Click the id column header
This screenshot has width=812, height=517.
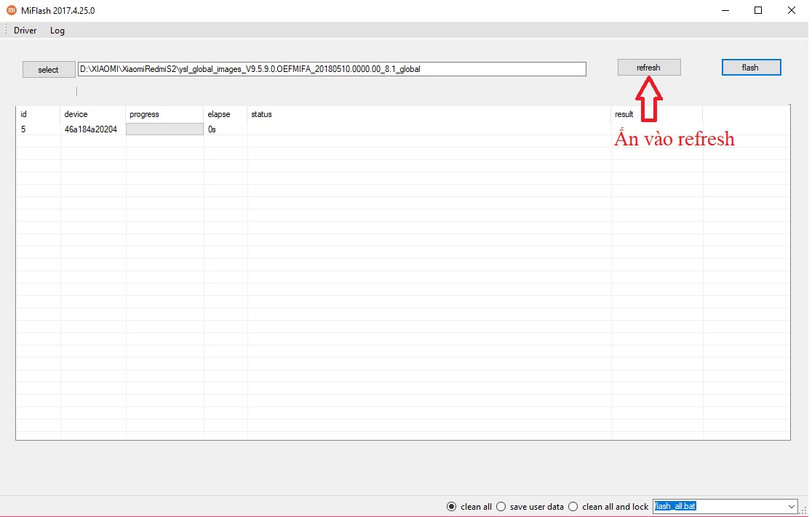coord(39,114)
